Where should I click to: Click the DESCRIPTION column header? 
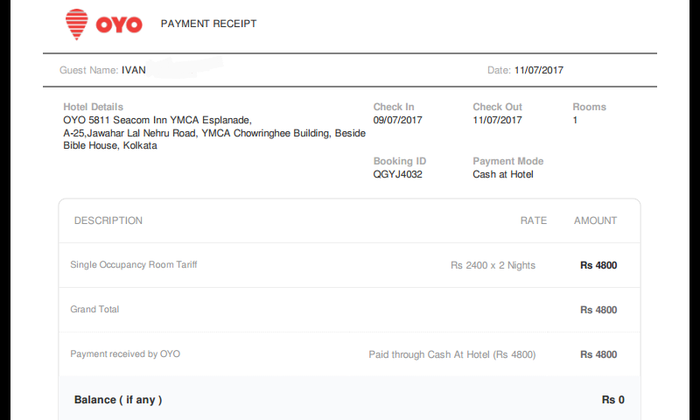108,220
